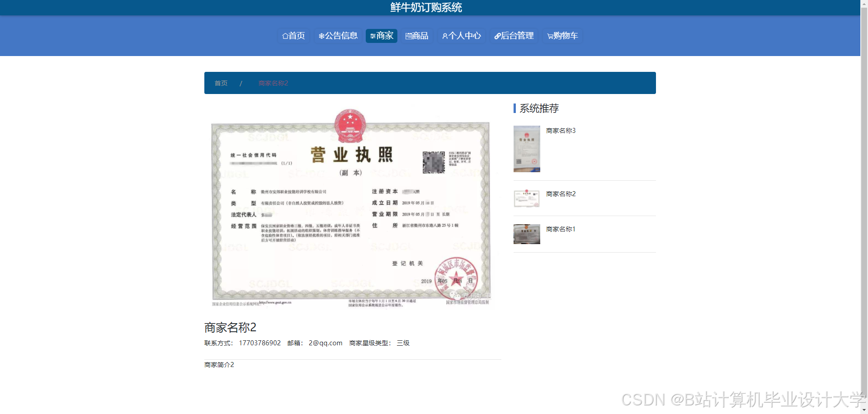Click the 商家名称2 breadcrumb entry

273,83
